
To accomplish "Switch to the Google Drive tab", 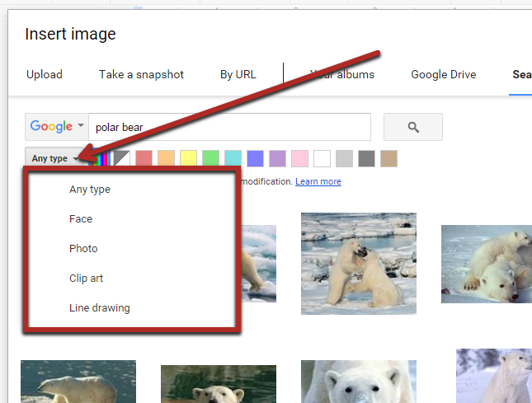I will [x=444, y=74].
